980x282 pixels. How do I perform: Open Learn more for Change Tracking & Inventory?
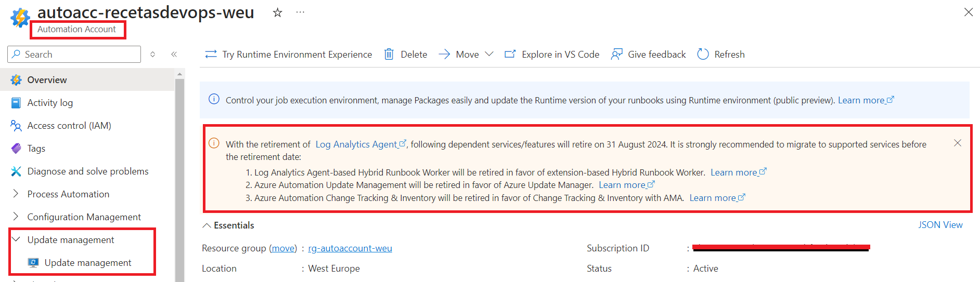click(x=717, y=198)
